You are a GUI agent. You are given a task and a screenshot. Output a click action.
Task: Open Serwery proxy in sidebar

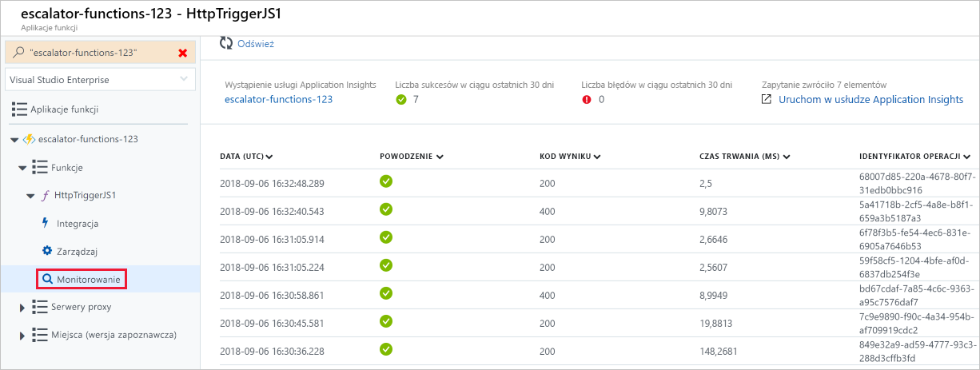pos(82,307)
